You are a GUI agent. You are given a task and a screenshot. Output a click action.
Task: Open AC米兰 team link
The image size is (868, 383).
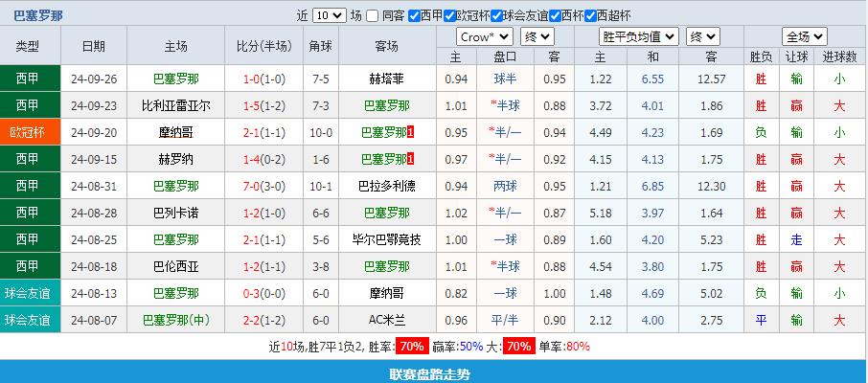coord(387,320)
